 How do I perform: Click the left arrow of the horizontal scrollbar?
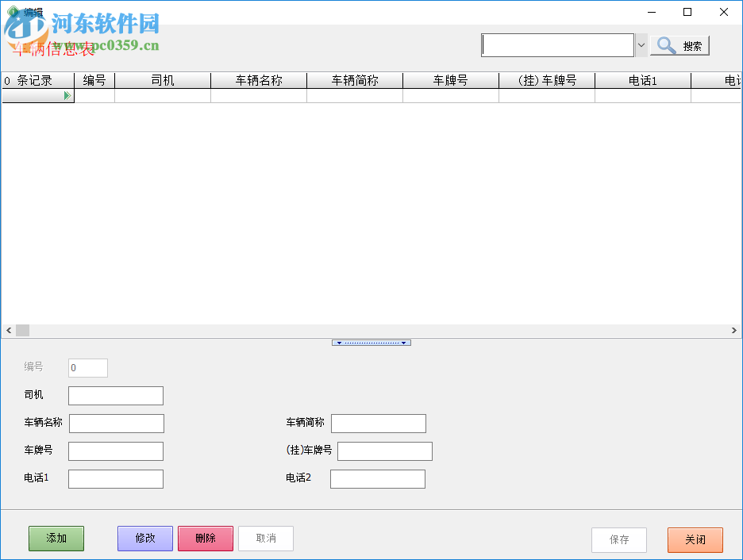(x=8, y=330)
